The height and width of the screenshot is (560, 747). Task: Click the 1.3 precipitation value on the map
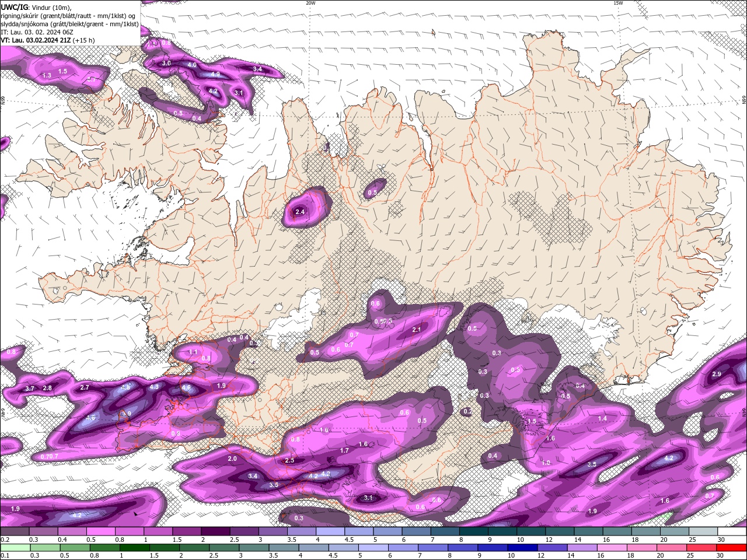click(x=47, y=76)
